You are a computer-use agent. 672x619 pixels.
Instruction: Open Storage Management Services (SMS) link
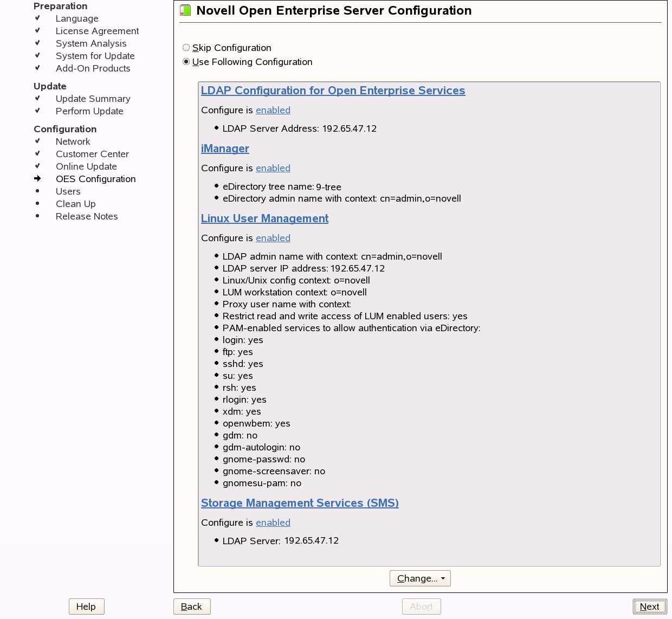(x=300, y=503)
